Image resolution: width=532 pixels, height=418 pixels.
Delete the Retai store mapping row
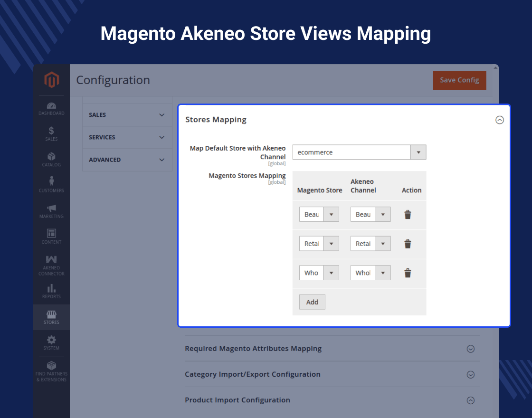pos(408,244)
